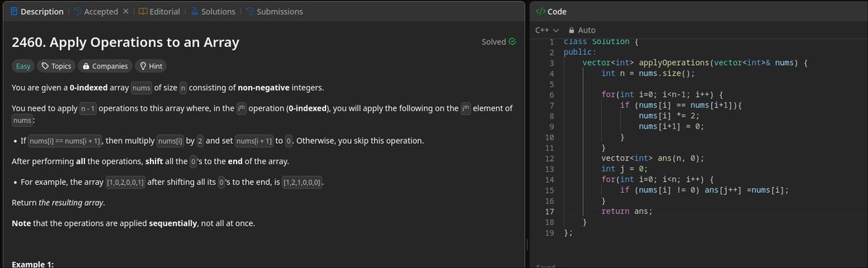Click the Companies lock icon
The width and height of the screenshot is (868, 268).
pos(86,66)
